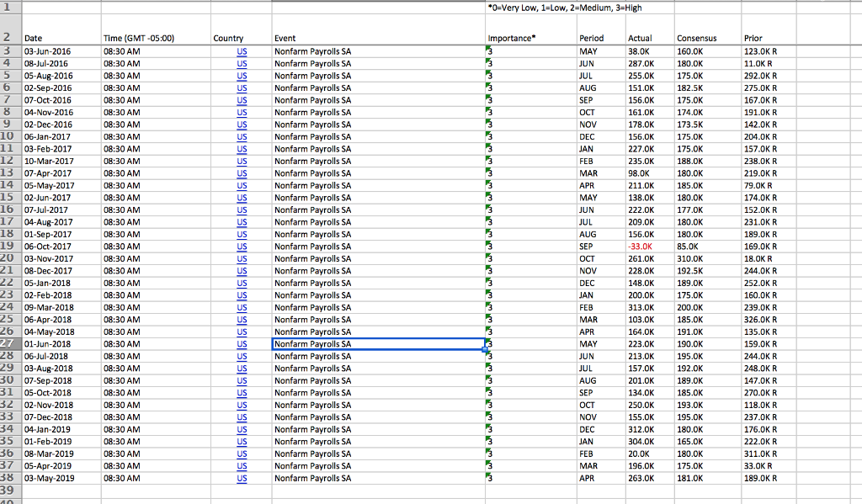Screen dimensions: 862x504
Task: Open the US link in the 03-May-2019 row
Action: tap(242, 478)
